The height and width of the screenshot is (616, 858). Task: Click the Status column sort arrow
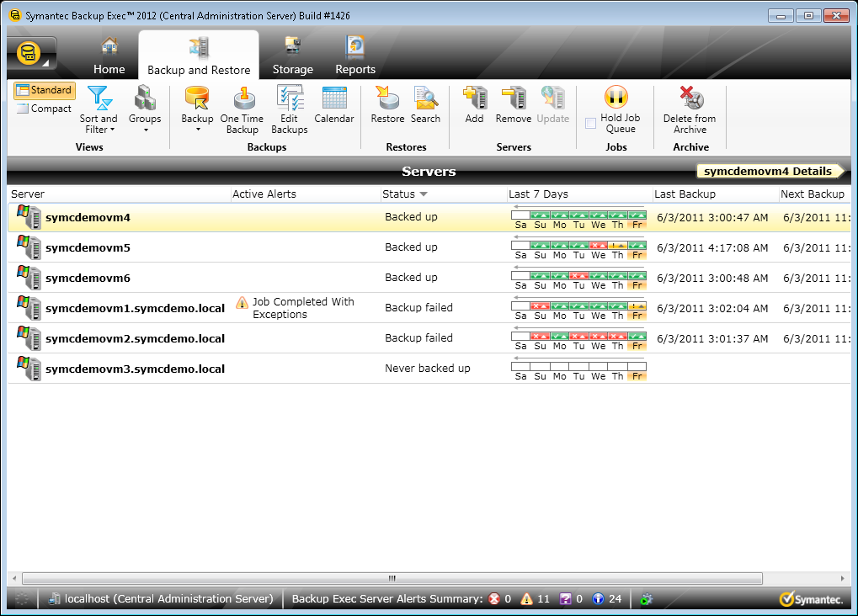(424, 194)
